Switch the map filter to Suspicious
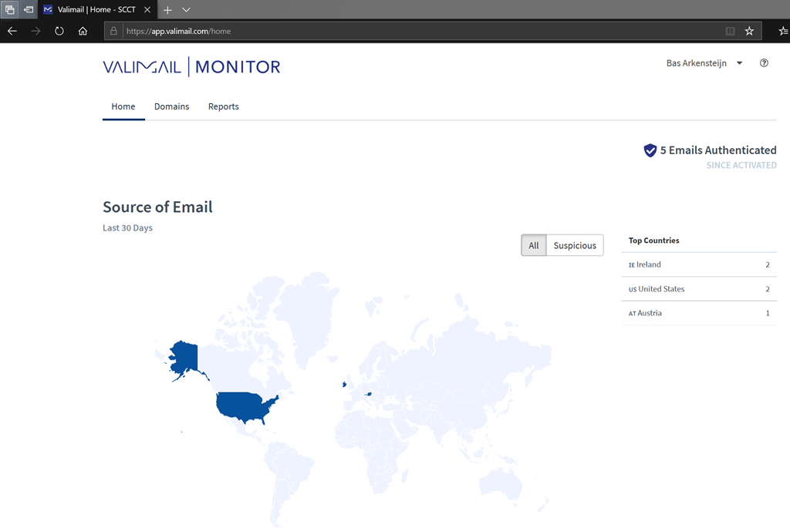The image size is (790, 532). (x=575, y=245)
